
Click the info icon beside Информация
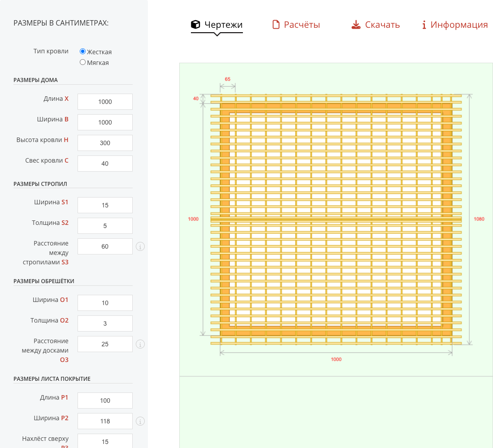(424, 25)
